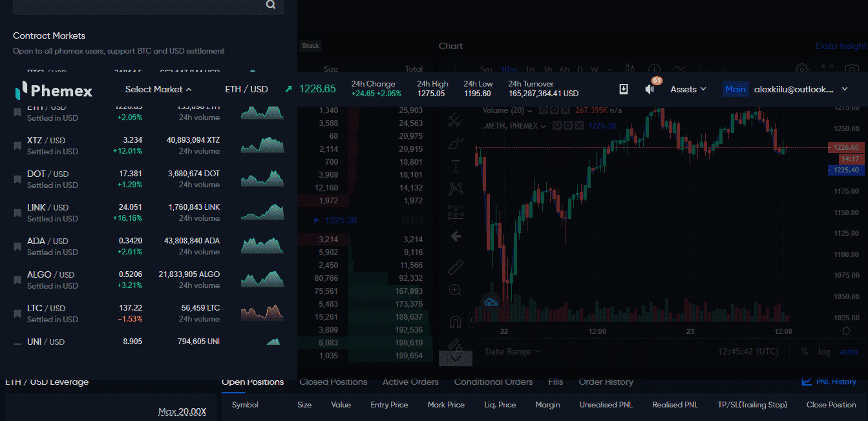Collapse the Select Market dropdown
This screenshot has height=421, width=868.
click(x=158, y=89)
